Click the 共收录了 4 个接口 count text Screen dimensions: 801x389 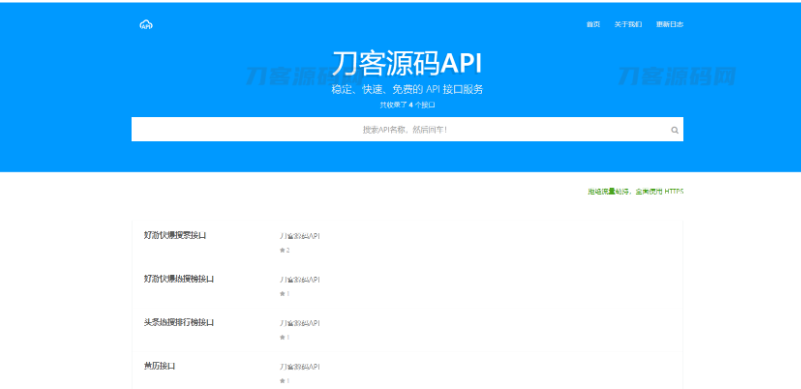click(407, 105)
